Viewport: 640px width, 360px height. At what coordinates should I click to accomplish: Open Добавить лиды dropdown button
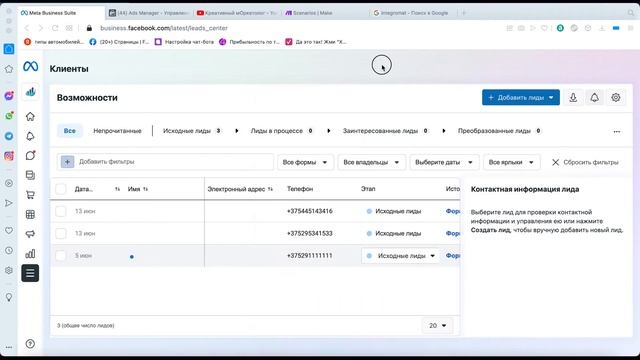click(520, 98)
